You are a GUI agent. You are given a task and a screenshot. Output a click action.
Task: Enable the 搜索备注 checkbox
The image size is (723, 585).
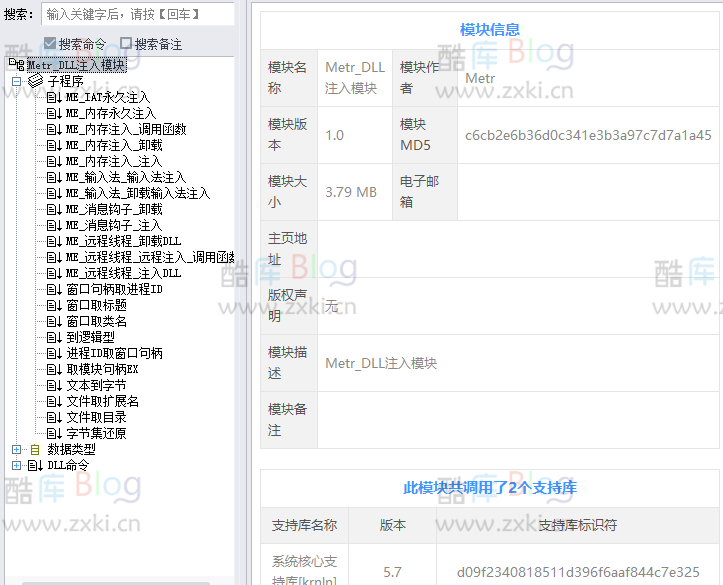pos(126,43)
